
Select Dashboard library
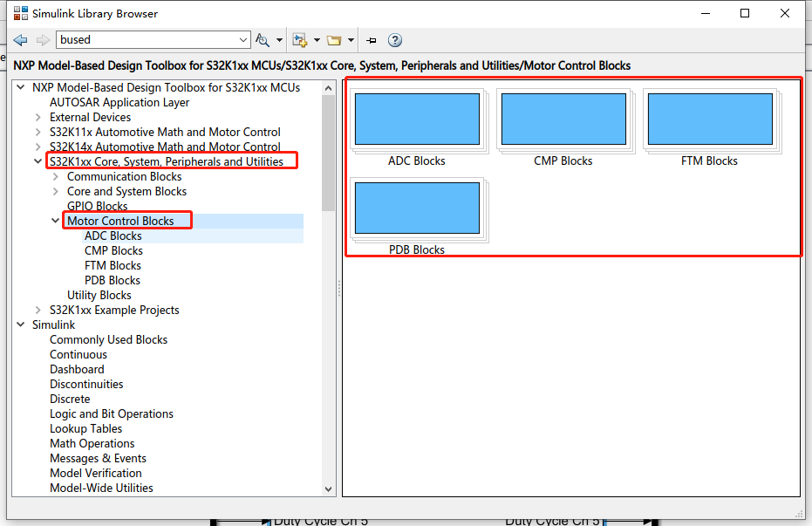77,370
